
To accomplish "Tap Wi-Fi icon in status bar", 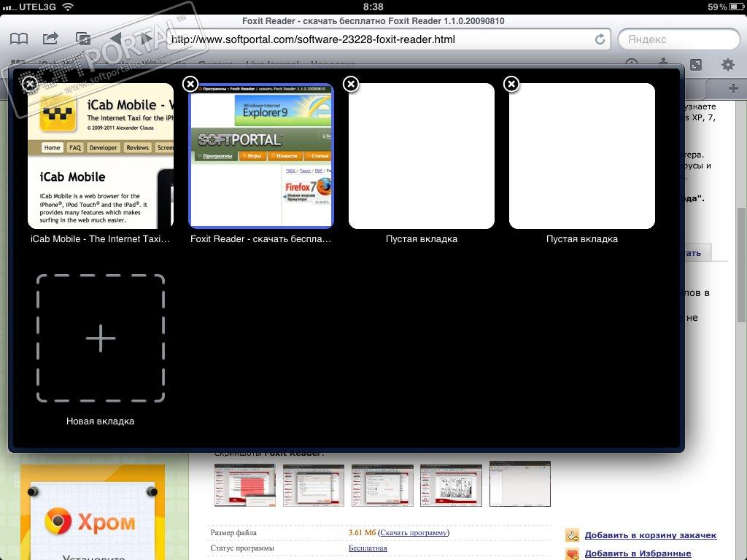I will (68, 7).
